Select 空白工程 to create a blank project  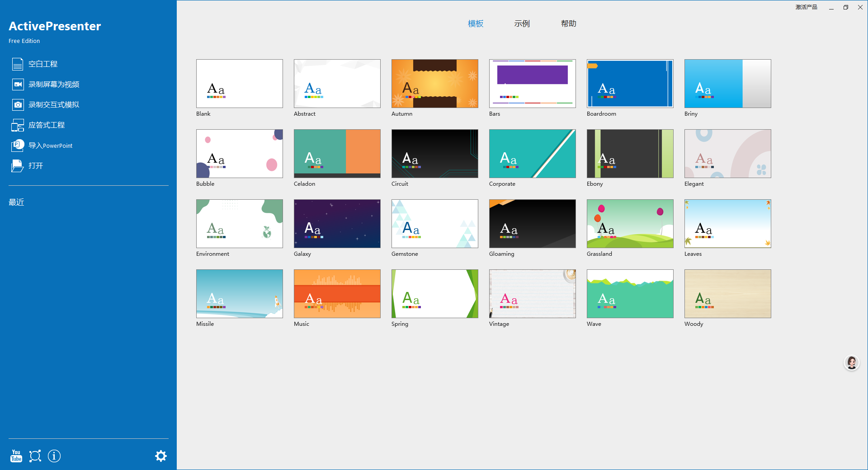tap(43, 64)
